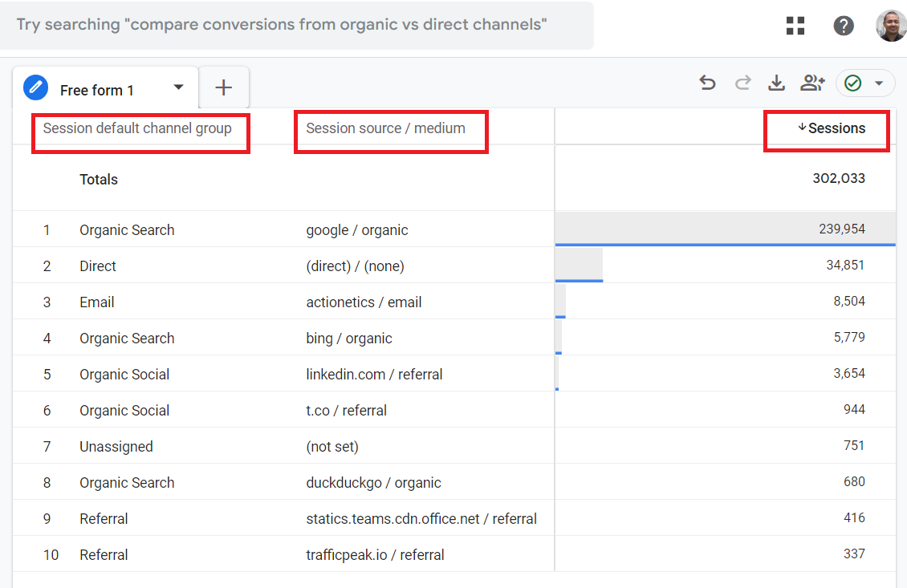Select the linkedin.com / referral row cell
Screen dimensions: 907x588
point(374,375)
